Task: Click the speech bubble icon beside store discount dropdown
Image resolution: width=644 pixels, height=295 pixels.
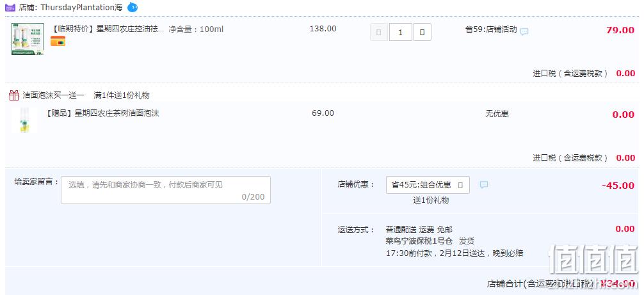Action: click(x=484, y=185)
